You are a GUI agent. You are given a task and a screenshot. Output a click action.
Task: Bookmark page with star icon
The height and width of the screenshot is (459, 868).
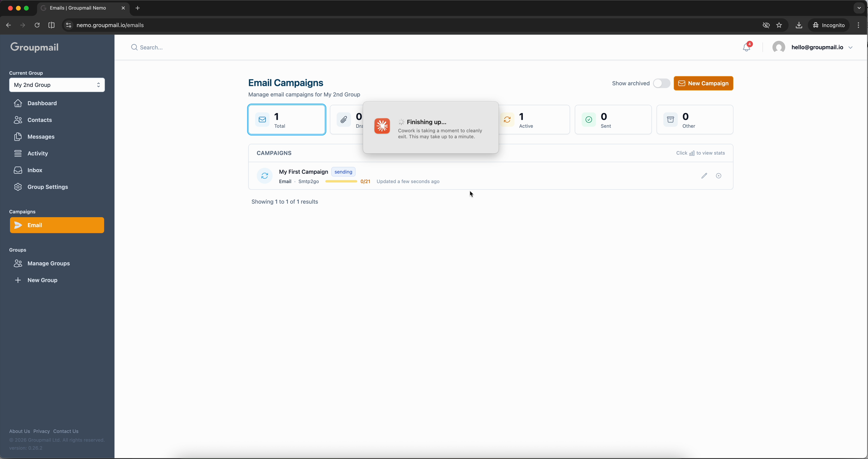(x=779, y=25)
